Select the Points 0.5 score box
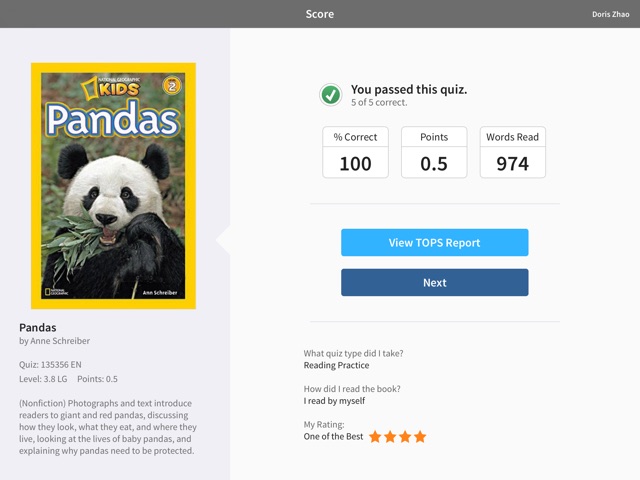Image resolution: width=640 pixels, height=480 pixels. tap(434, 152)
